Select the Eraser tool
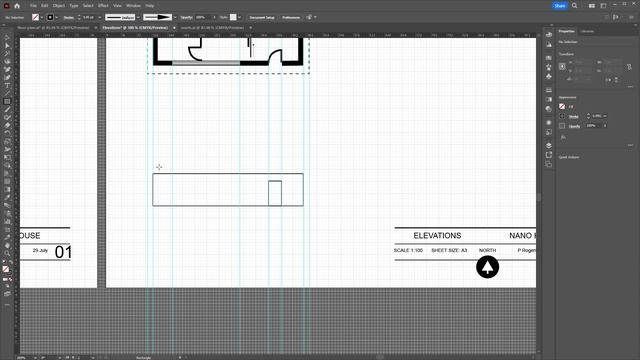640x360 pixels. [x=7, y=125]
